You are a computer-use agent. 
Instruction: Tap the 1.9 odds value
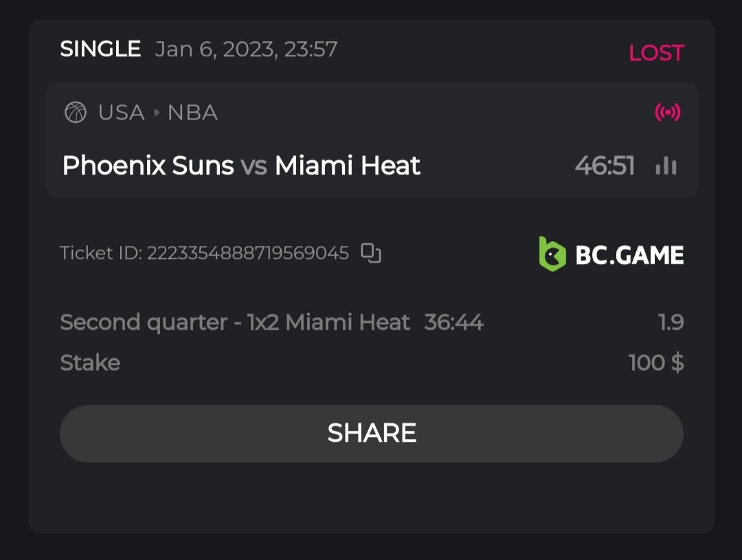[x=671, y=322]
